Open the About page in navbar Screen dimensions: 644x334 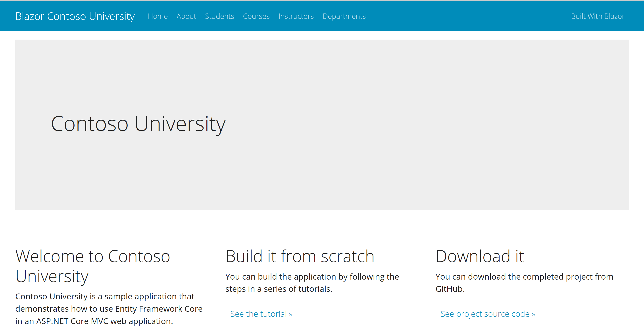186,16
